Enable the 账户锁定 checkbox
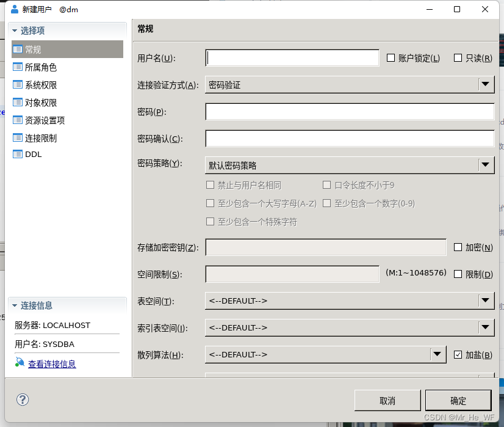Image resolution: width=504 pixels, height=427 pixels. 391,58
